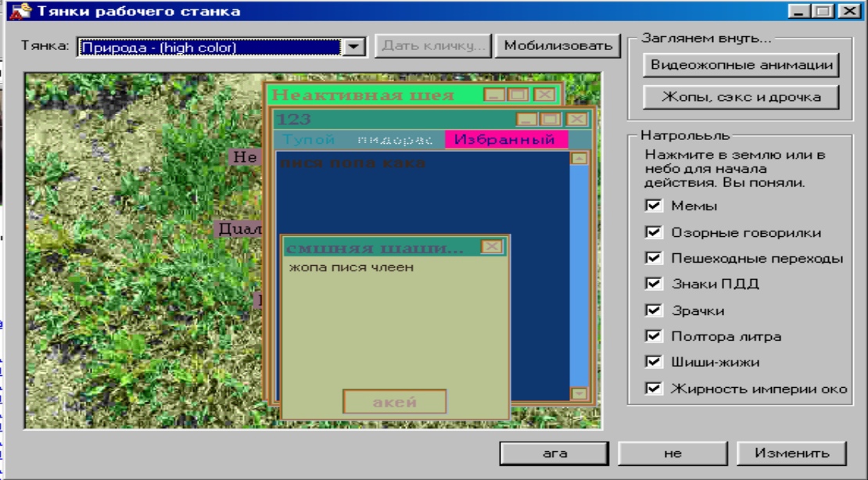Close the small message box preview
Viewport: 868px width, 480px height.
492,246
